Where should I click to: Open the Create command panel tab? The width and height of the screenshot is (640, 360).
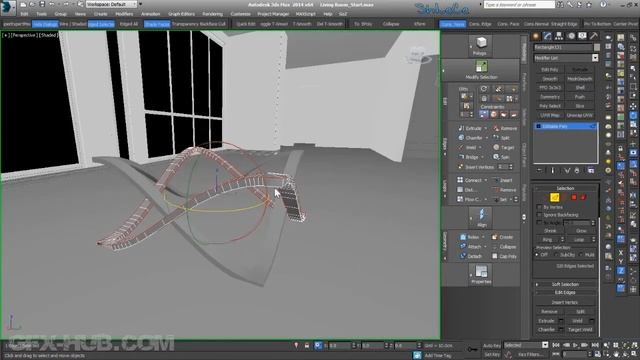536,36
